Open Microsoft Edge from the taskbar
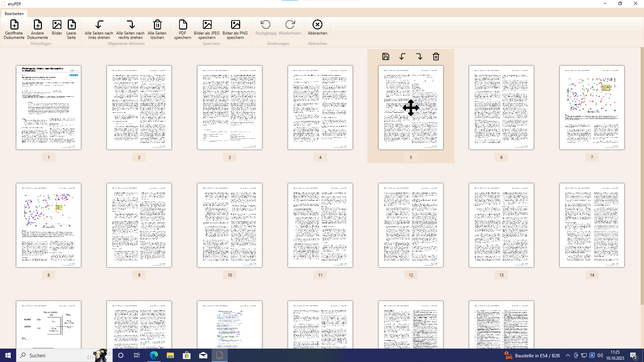 [x=154, y=355]
